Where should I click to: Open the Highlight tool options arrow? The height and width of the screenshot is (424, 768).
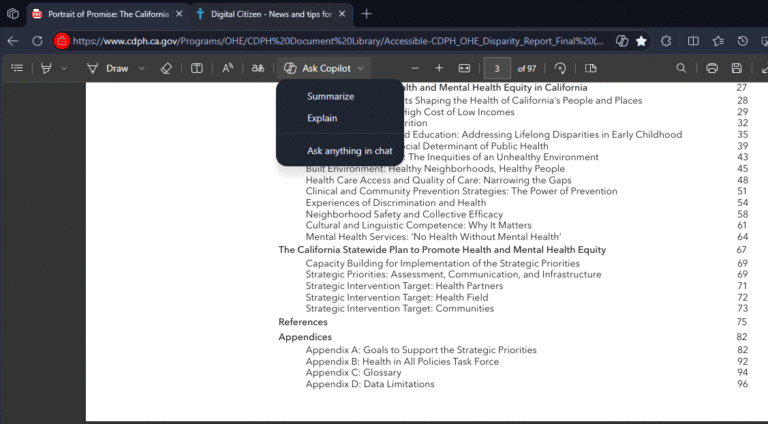click(x=64, y=69)
